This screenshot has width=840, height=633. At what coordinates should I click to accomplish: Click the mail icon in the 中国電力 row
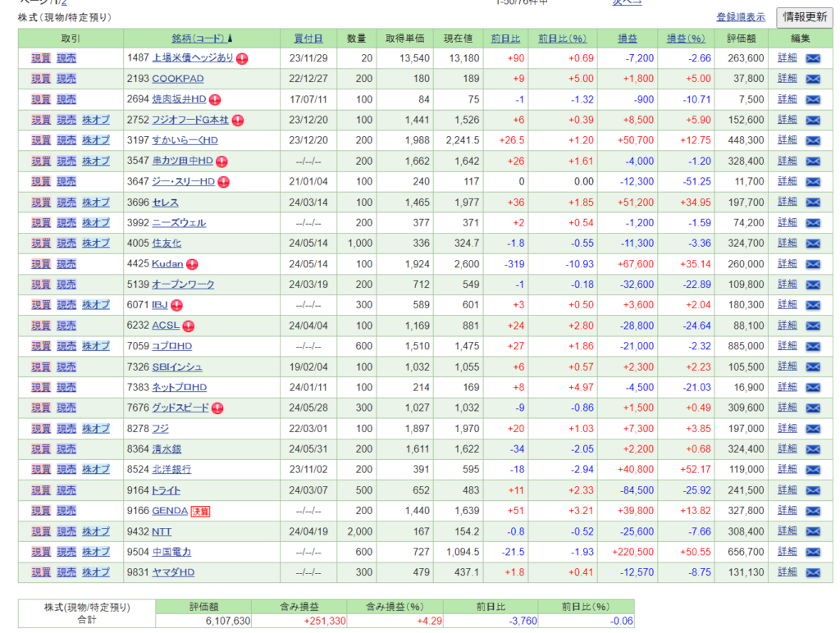pyautogui.click(x=812, y=552)
